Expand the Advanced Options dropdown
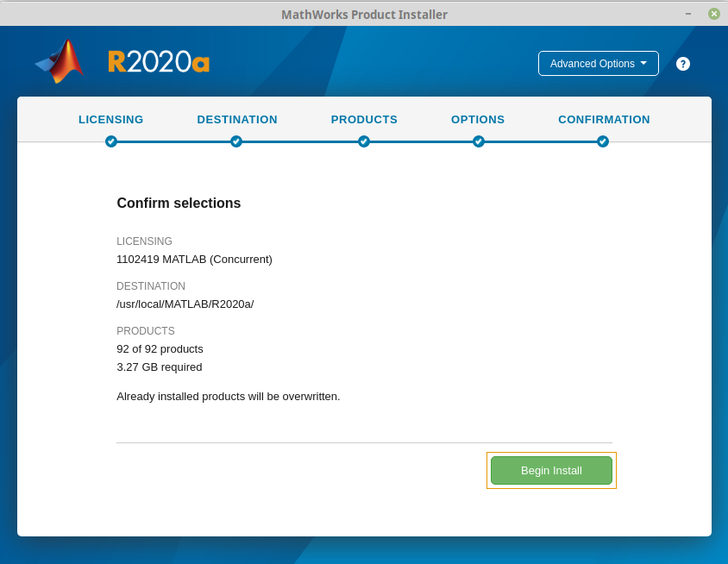The image size is (728, 564). coord(598,64)
